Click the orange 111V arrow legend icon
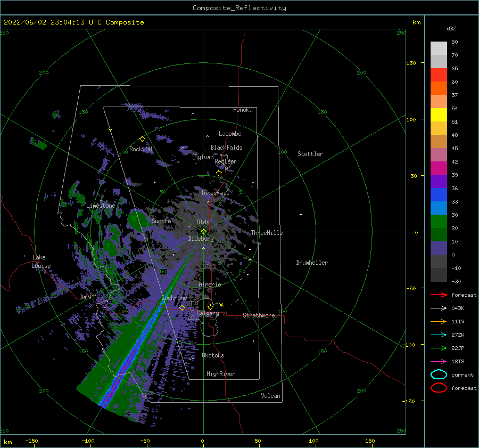This screenshot has height=448, width=479. coord(439,321)
